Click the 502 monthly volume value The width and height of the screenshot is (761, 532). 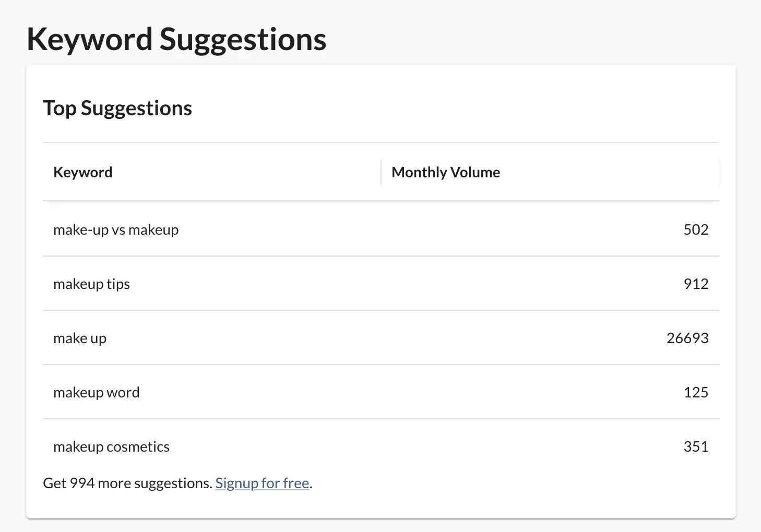click(696, 230)
